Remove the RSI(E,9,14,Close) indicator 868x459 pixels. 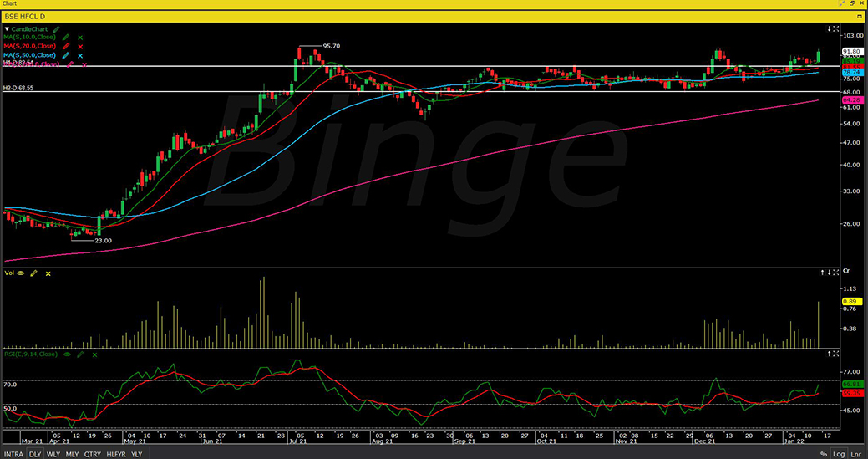pyautogui.click(x=94, y=354)
